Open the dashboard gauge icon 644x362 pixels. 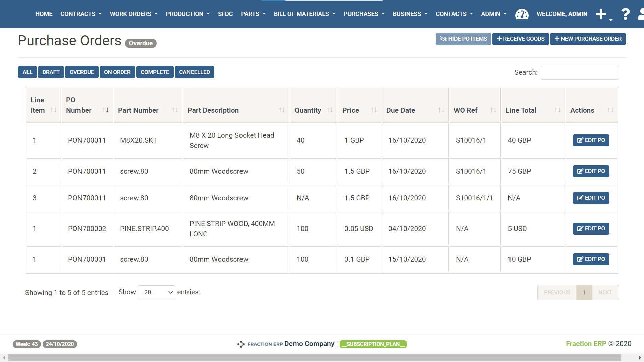click(522, 14)
